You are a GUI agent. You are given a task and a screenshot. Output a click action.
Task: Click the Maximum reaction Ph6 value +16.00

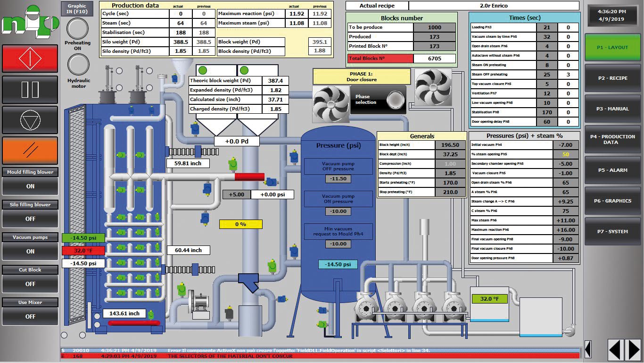tap(566, 230)
